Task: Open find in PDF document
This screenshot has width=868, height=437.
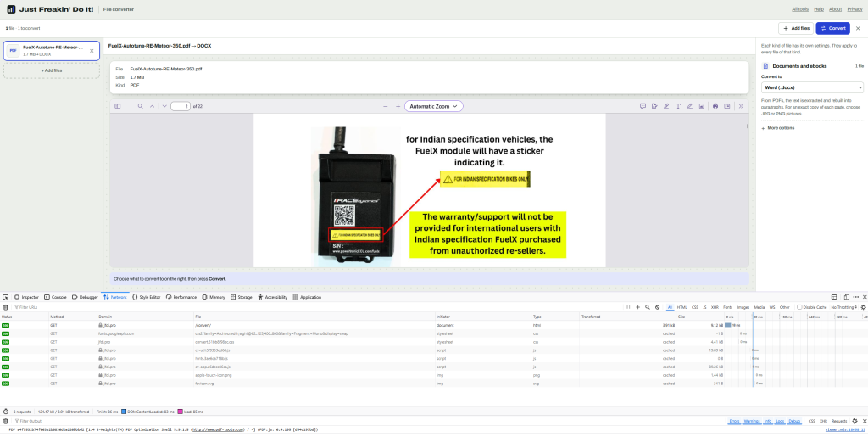Action: 141,106
